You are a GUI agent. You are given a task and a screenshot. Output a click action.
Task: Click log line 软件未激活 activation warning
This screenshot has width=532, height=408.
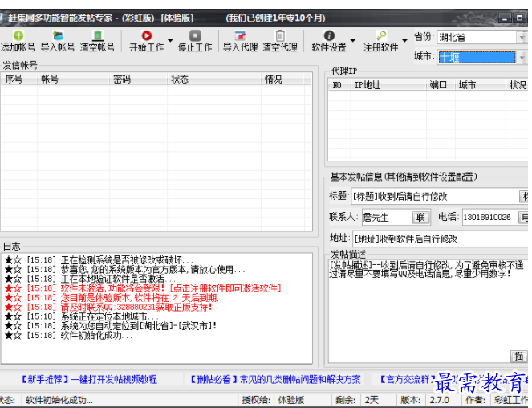click(x=143, y=288)
